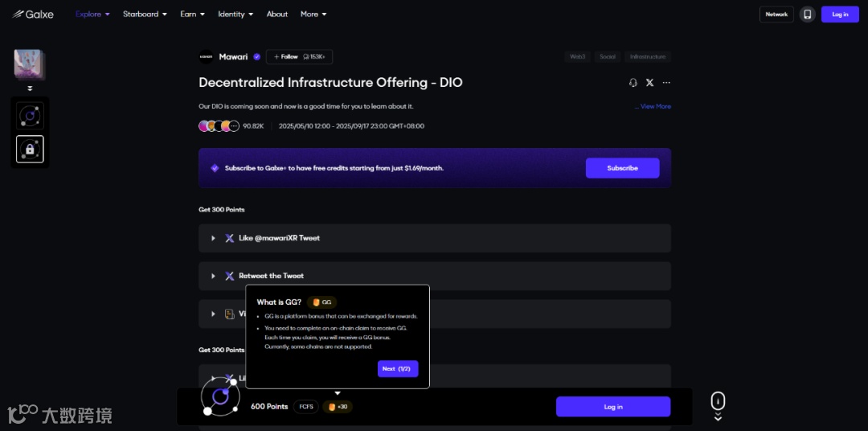Click the top Log in button
Viewport: 868px width, 431px height.
click(841, 14)
